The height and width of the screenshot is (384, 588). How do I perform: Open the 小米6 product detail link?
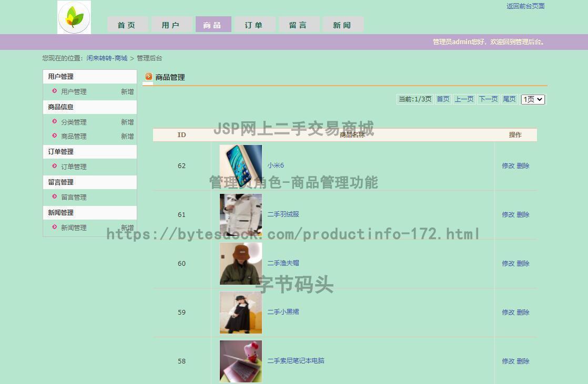coord(276,165)
